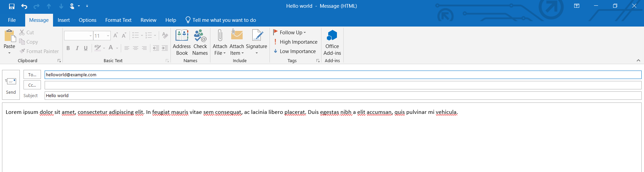Click the Cc... button
Image resolution: width=644 pixels, height=172 pixels.
pos(32,85)
